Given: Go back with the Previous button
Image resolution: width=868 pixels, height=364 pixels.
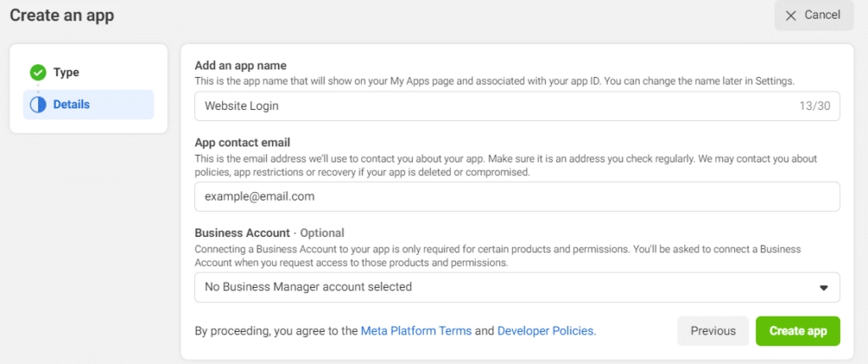Looking at the screenshot, I should (x=713, y=331).
